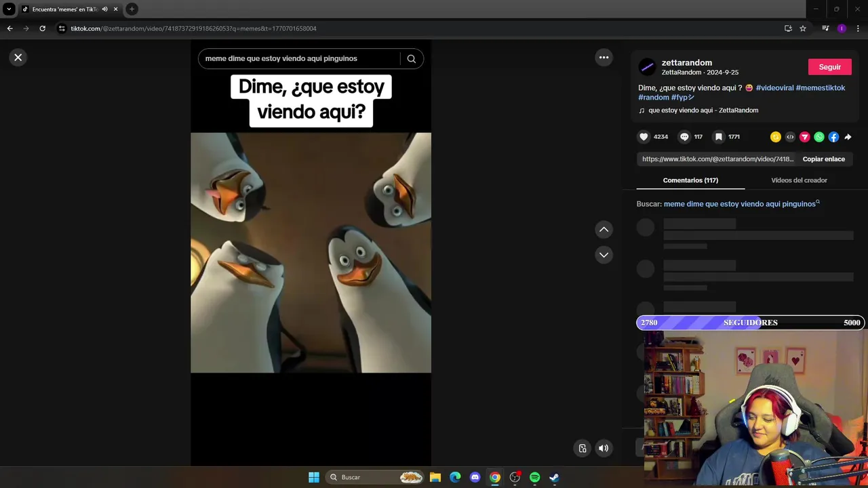Open comments via speech bubble icon
This screenshot has width=868, height=488.
[x=684, y=137]
